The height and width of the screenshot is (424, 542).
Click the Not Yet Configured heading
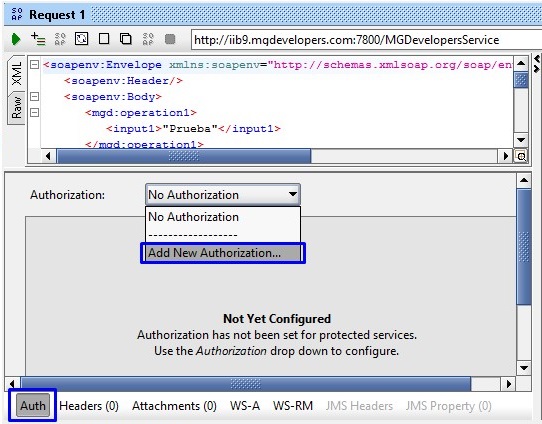click(277, 319)
